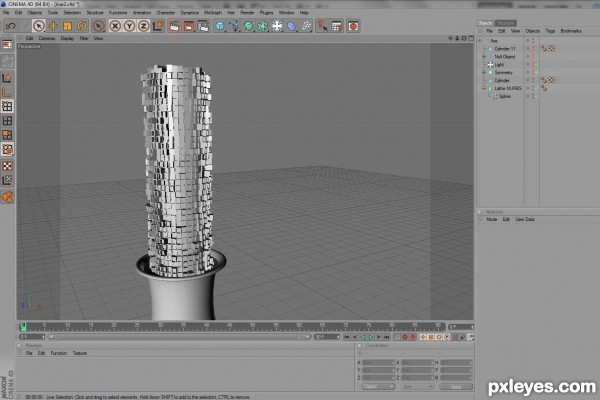This screenshot has height=400, width=600.
Task: Click the Undo arrow icon
Action: (x=10, y=26)
